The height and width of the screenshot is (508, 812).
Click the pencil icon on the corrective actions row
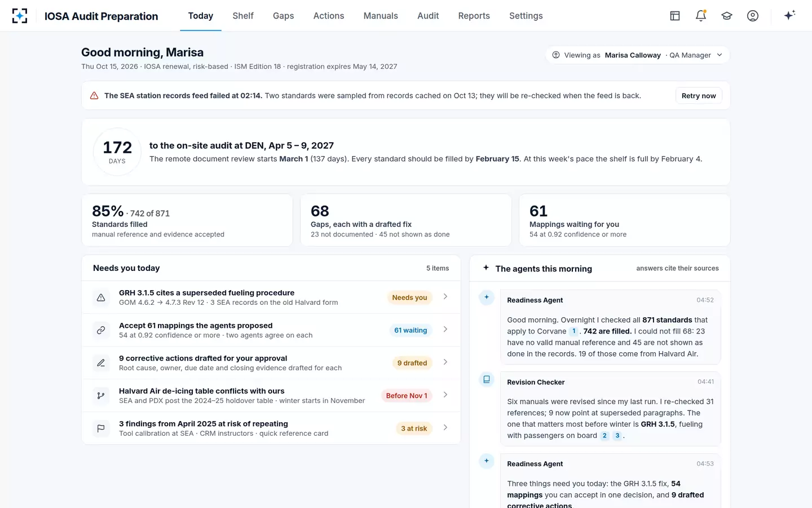point(101,363)
